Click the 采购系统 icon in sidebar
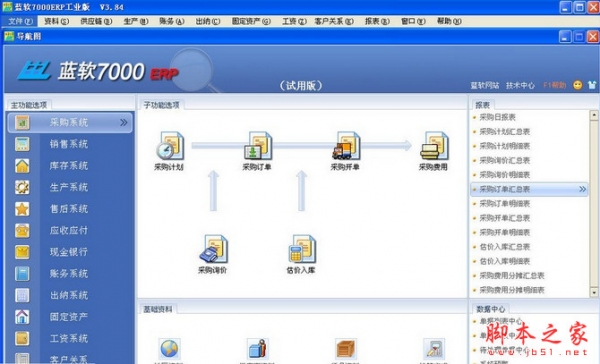600x364 pixels. [22, 122]
